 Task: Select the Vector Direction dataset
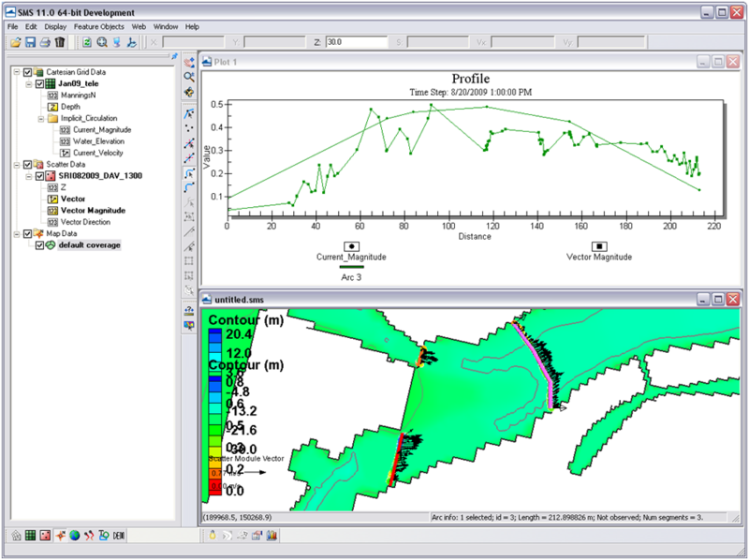(85, 222)
